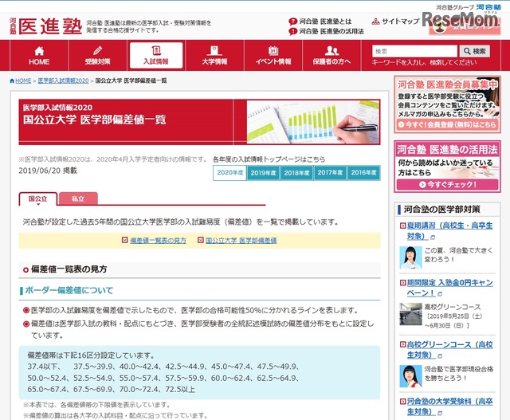Open the 夏期講習(高校生・高卒生対象) link
This screenshot has height=420, width=510.
tap(449, 230)
